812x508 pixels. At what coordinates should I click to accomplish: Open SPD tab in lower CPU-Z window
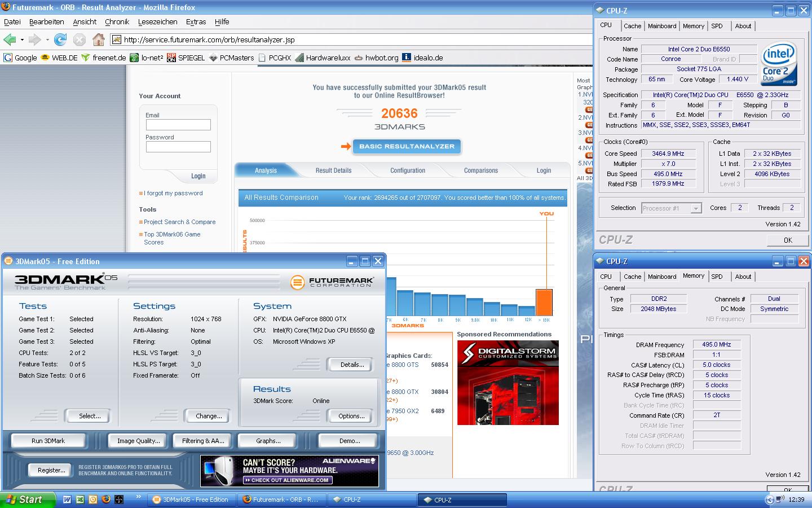click(717, 277)
